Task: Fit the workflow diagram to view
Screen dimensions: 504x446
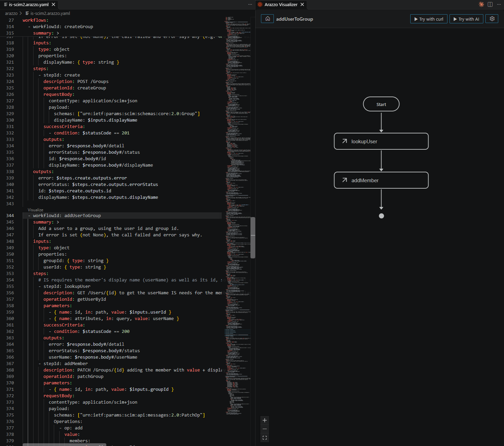Action: [x=265, y=438]
